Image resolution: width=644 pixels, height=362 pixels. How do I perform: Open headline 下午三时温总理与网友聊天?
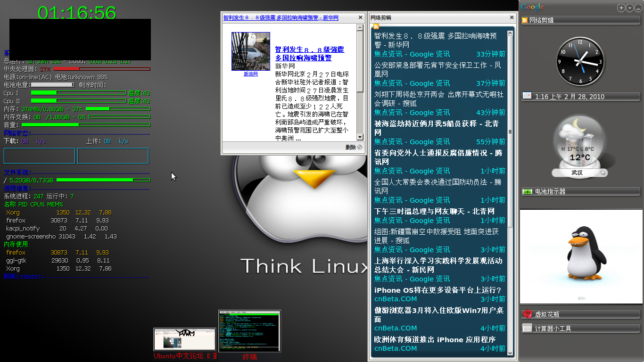(x=435, y=211)
